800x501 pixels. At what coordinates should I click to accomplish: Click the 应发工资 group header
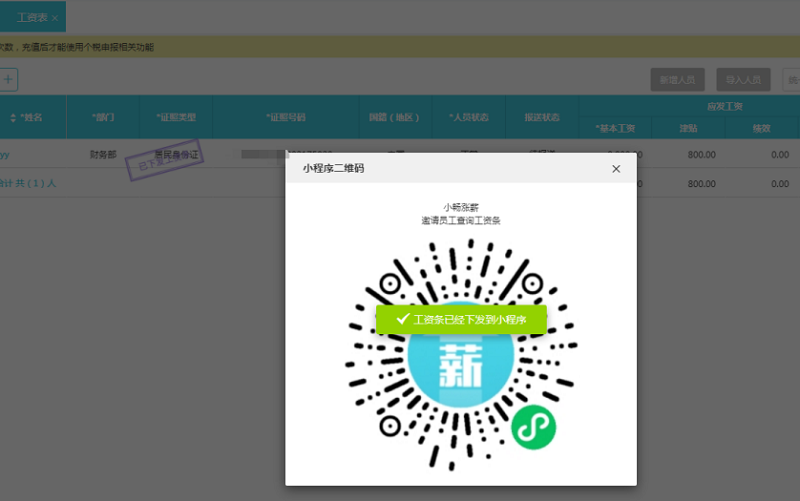(x=724, y=106)
